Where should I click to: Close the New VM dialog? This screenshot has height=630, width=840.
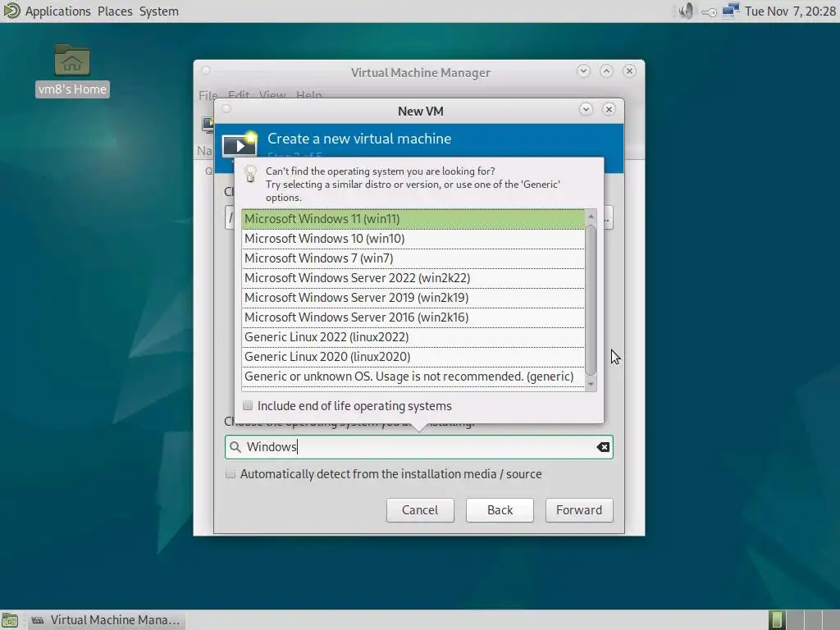(609, 109)
